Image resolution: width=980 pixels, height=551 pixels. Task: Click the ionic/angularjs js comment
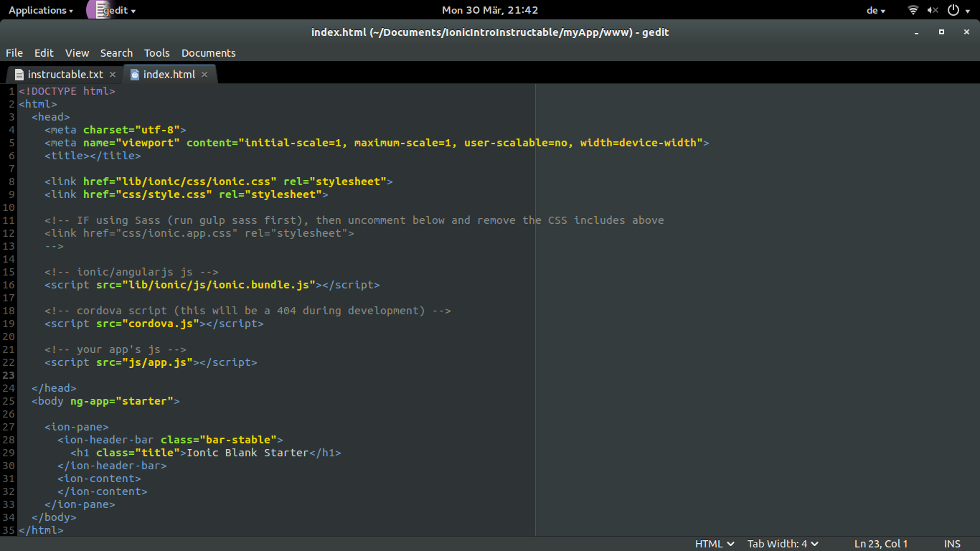click(x=131, y=272)
